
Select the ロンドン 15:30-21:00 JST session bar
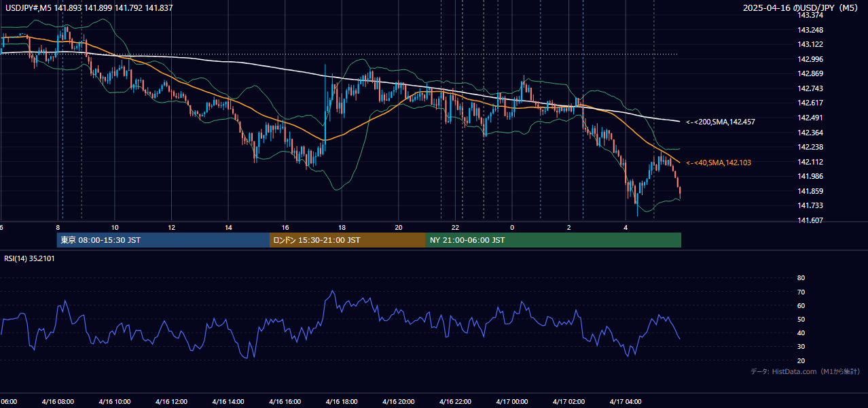tap(348, 240)
